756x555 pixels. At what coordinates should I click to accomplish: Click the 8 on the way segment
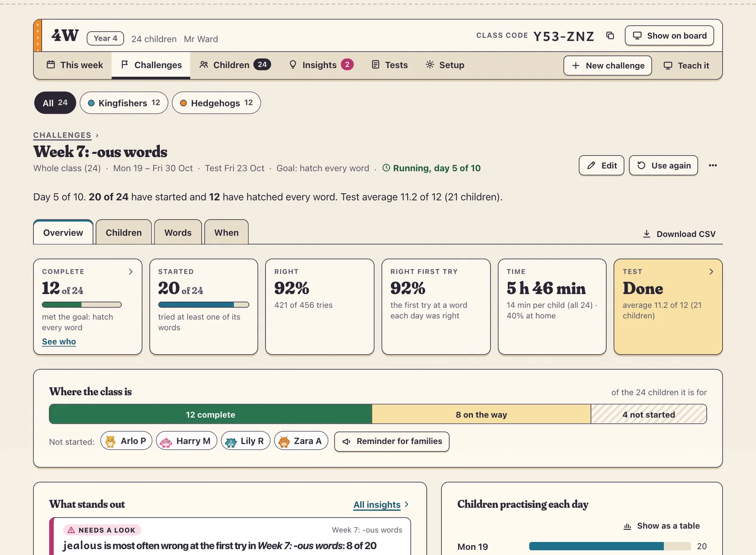point(481,414)
